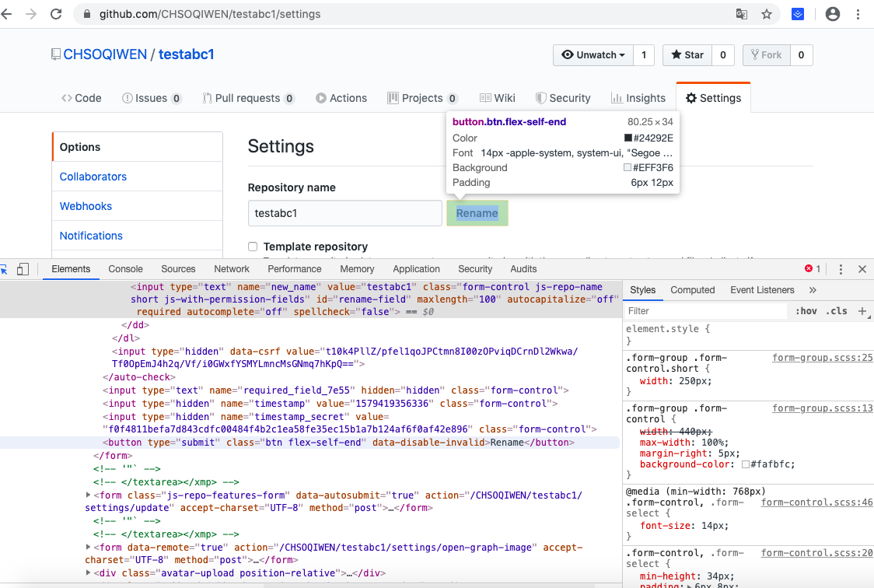Go forward with the browser forward arrow
874x588 pixels.
tap(31, 14)
